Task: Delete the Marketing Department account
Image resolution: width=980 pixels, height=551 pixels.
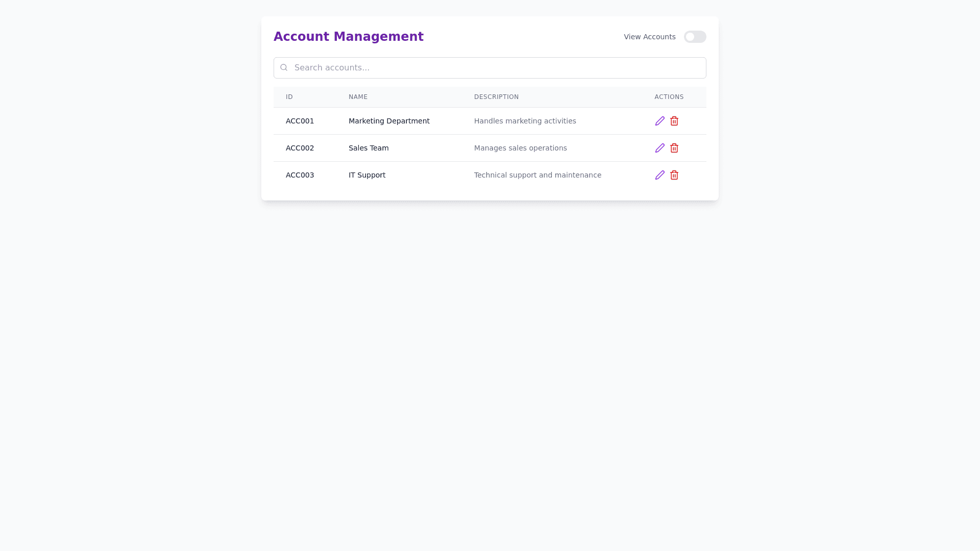Action: pyautogui.click(x=674, y=121)
